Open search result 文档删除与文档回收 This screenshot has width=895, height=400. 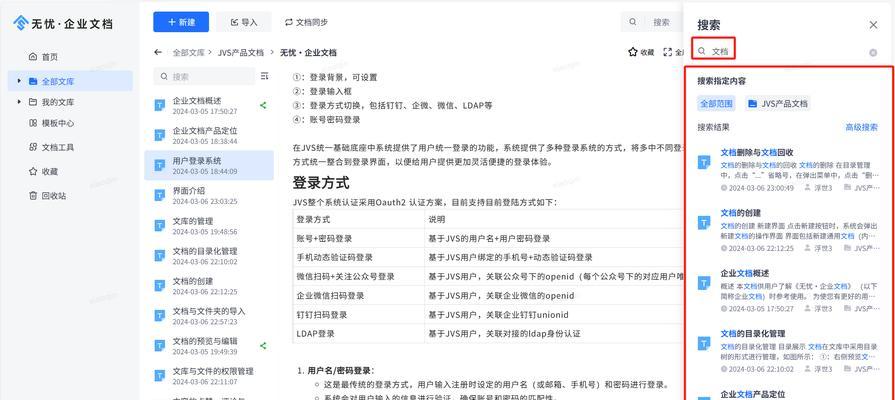[757, 152]
